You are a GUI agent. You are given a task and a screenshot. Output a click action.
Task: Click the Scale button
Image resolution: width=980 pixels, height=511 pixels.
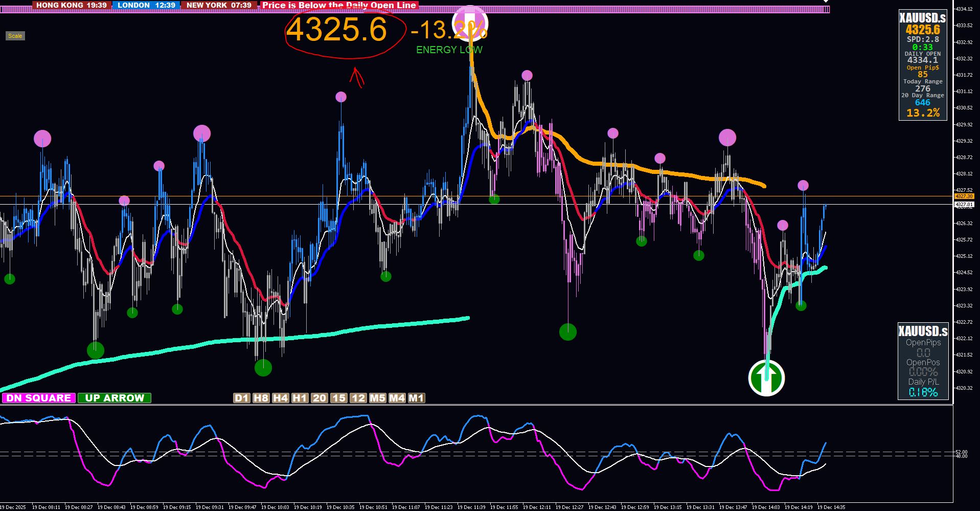click(15, 36)
